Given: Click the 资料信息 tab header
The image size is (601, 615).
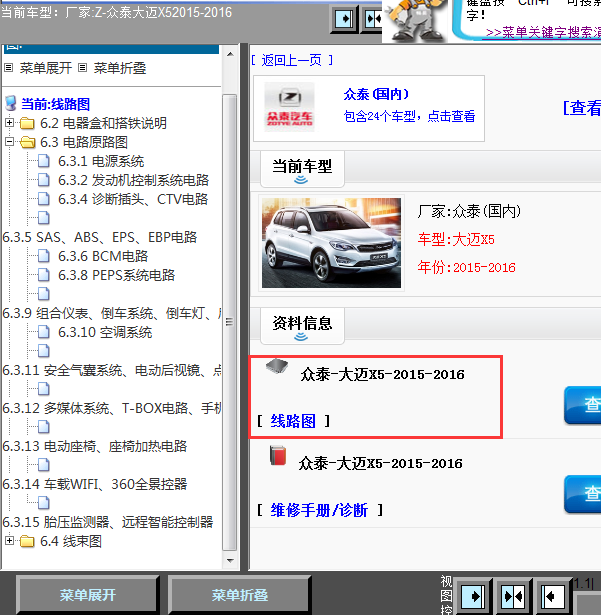Looking at the screenshot, I should pos(302,326).
